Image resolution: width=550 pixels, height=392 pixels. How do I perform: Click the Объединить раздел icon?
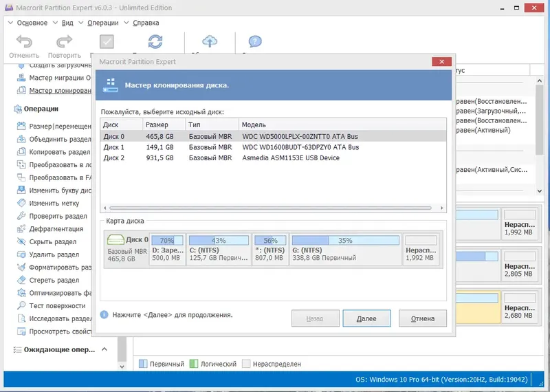point(21,139)
